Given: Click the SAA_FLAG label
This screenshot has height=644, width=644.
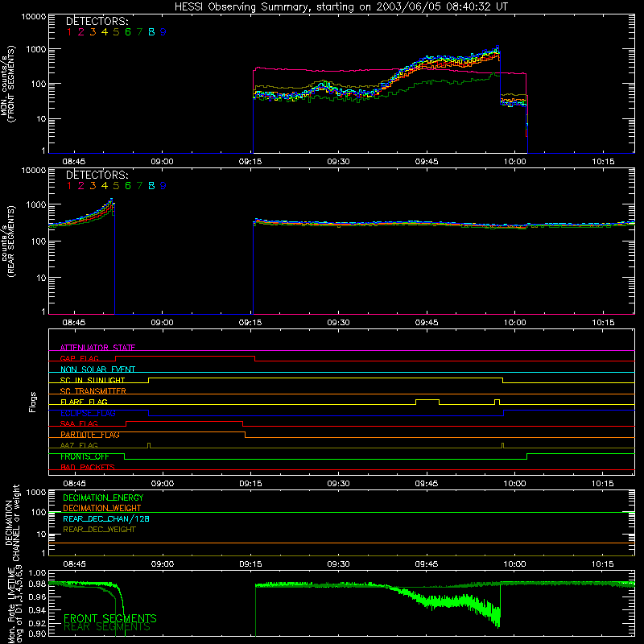Looking at the screenshot, I should 79,423.
